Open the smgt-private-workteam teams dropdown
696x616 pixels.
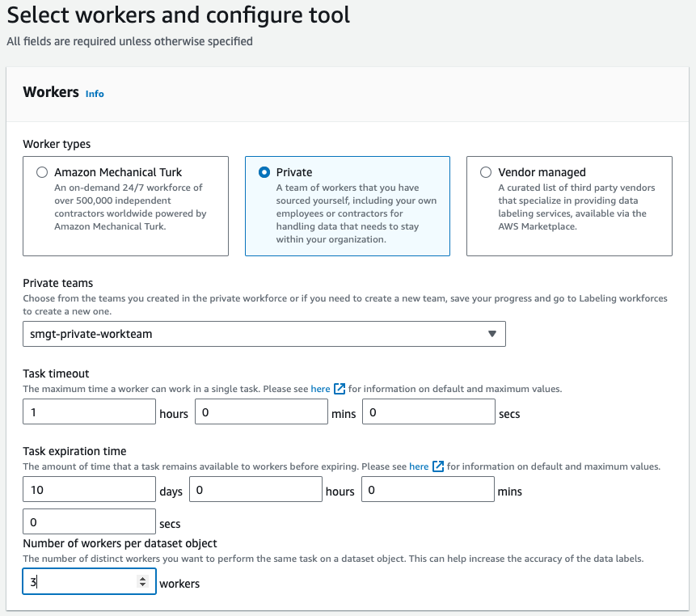(264, 334)
